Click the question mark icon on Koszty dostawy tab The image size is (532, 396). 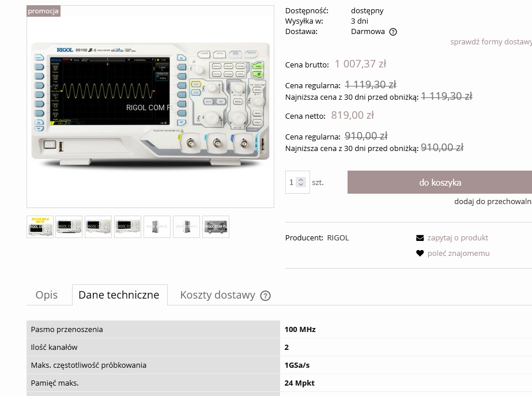pyautogui.click(x=265, y=296)
